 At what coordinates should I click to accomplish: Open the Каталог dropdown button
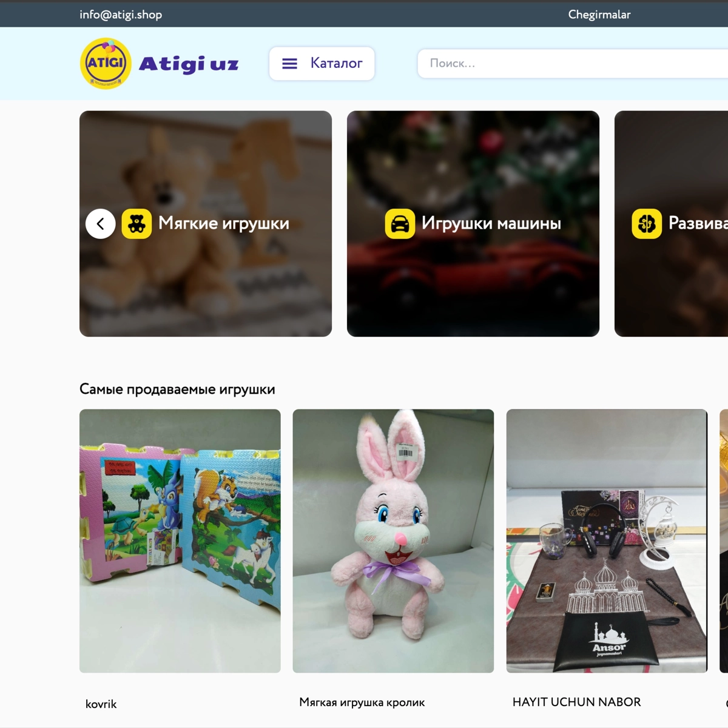(322, 63)
